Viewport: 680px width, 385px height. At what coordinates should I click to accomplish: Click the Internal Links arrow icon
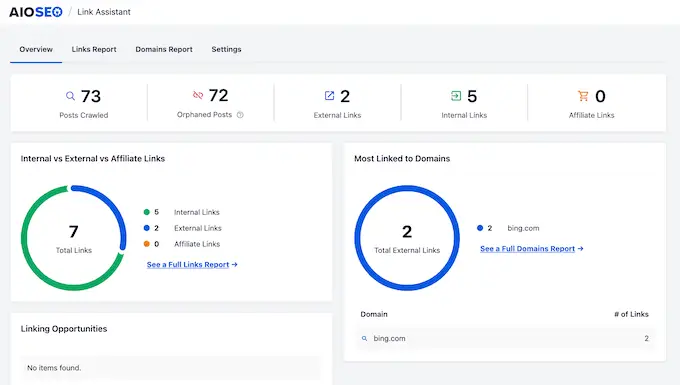456,95
